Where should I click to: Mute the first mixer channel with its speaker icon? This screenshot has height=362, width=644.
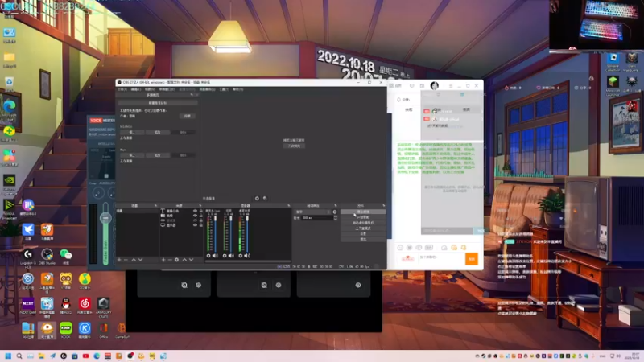tap(215, 256)
